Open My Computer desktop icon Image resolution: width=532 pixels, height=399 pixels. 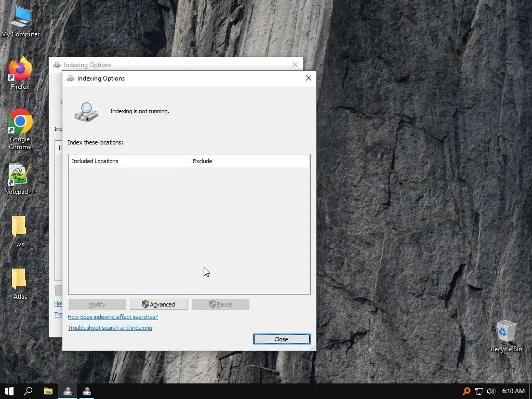(20, 21)
